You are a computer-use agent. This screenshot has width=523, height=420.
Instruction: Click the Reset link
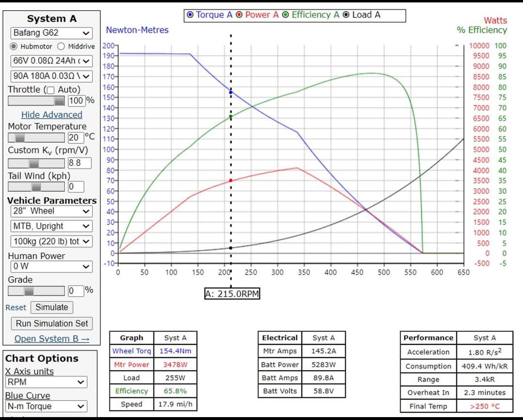pyautogui.click(x=16, y=308)
